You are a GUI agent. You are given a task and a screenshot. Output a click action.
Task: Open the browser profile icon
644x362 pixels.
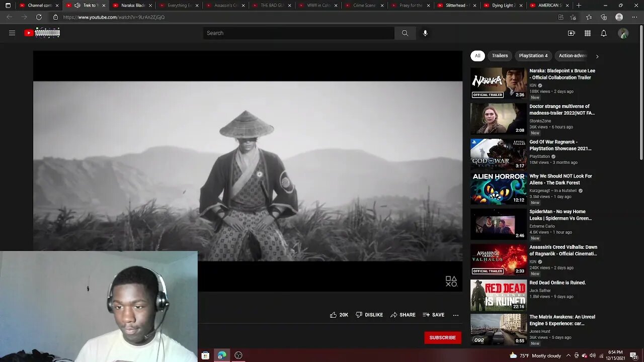pyautogui.click(x=619, y=17)
